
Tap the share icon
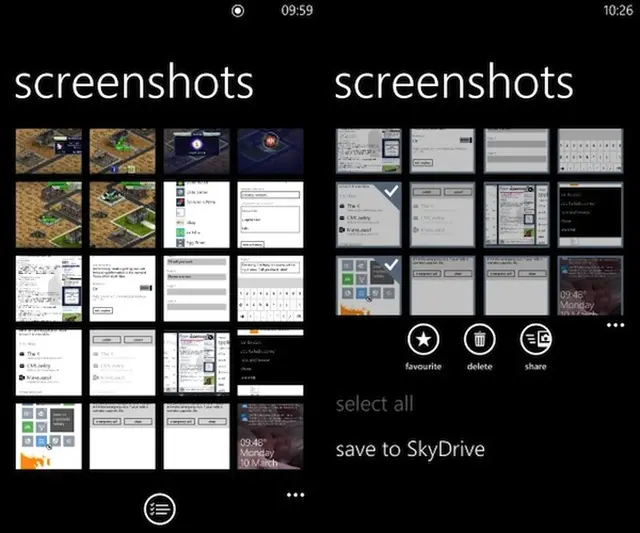[x=536, y=339]
